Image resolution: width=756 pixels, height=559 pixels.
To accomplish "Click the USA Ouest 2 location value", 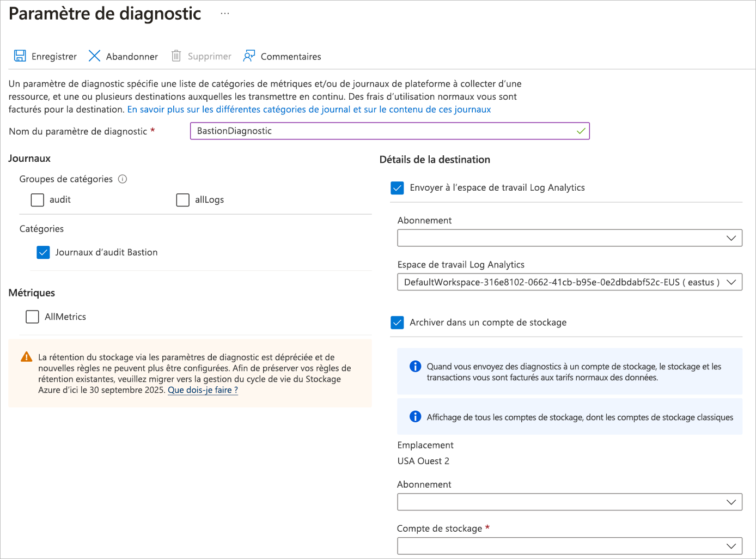I will [x=423, y=461].
